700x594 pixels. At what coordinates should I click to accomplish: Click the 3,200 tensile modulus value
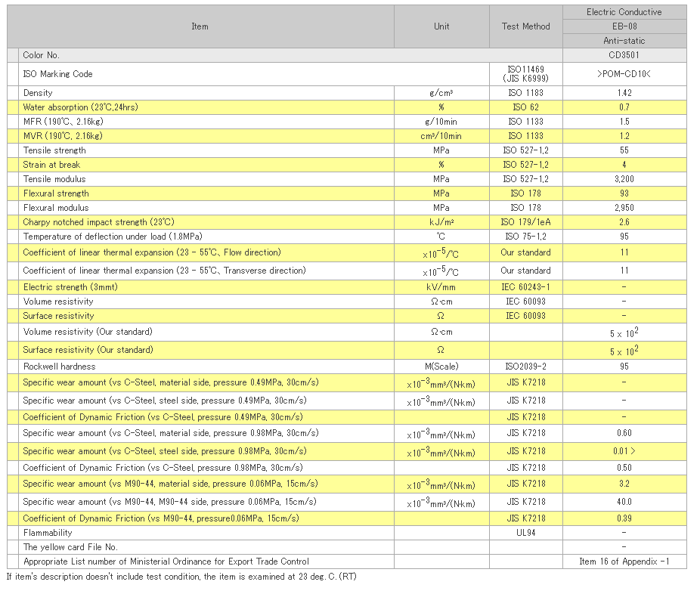point(624,179)
